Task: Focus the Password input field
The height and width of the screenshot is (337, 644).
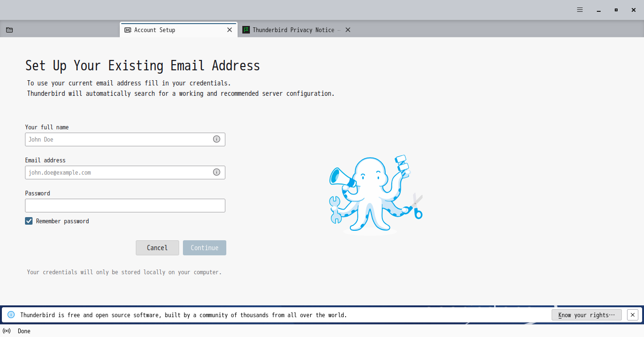Action: tap(125, 205)
